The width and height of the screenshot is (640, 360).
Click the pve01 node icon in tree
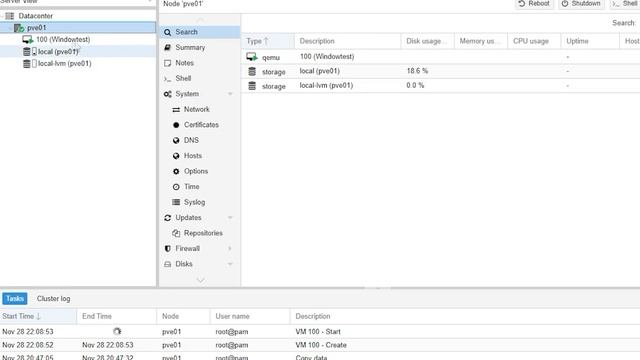[x=19, y=28]
